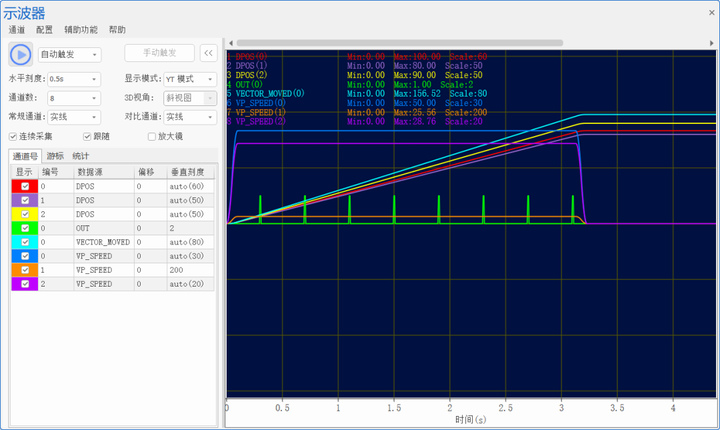Screen dimensions: 720x430
Task: Select vertical scale cell showing 200
Action: pyautogui.click(x=191, y=270)
